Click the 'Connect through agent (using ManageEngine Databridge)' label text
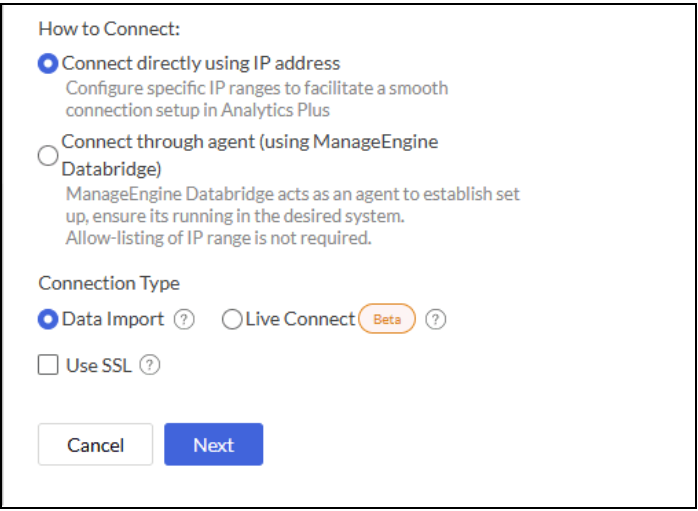The width and height of the screenshot is (698, 511). click(x=249, y=142)
